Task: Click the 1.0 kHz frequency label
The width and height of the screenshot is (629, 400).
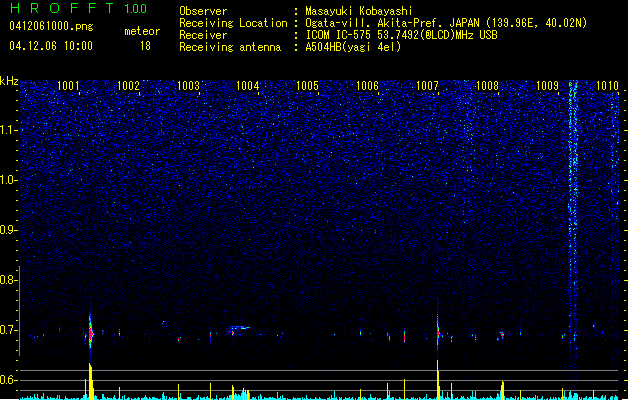Action: point(8,180)
